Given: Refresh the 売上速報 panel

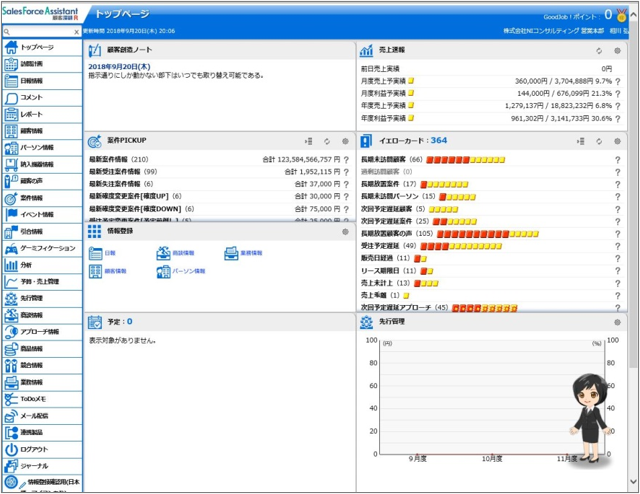Looking at the screenshot, I should click(x=599, y=51).
